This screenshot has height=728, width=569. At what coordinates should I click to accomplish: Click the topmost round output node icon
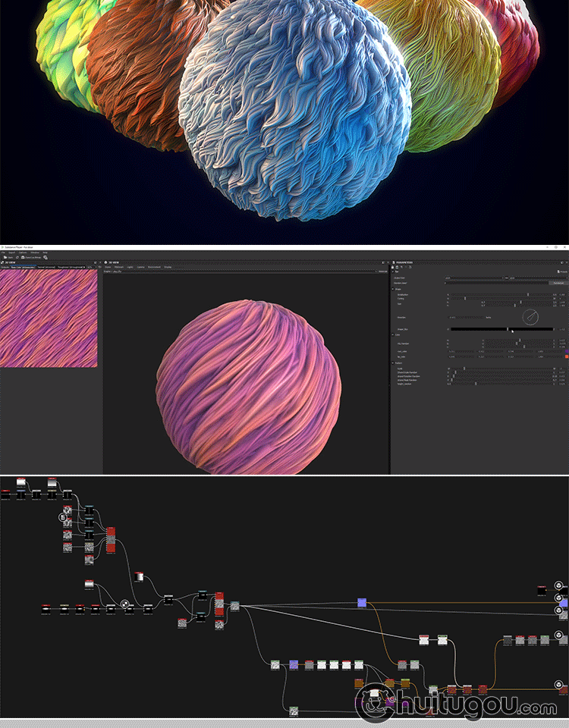click(559, 585)
